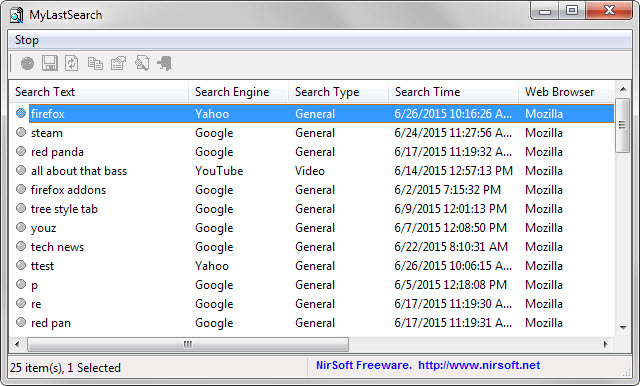Click the '6/14/2015 12:57:13 PM' time cell

coord(453,171)
